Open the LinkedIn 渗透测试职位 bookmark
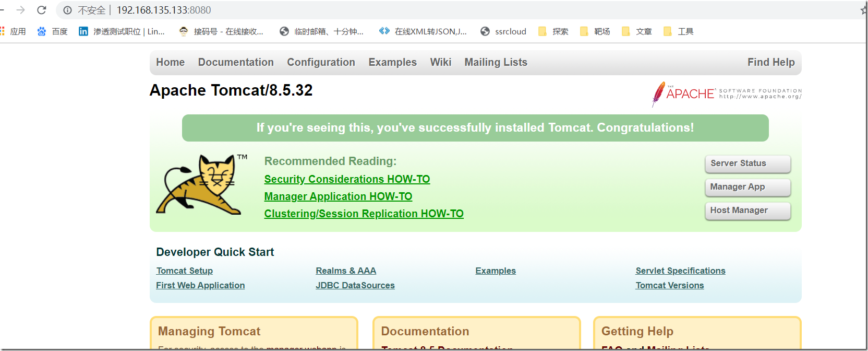Image resolution: width=868 pixels, height=351 pixels. [122, 31]
